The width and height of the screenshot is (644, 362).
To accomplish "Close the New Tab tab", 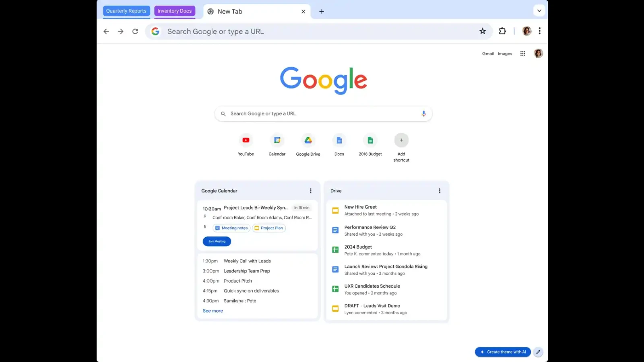I will pos(303,12).
